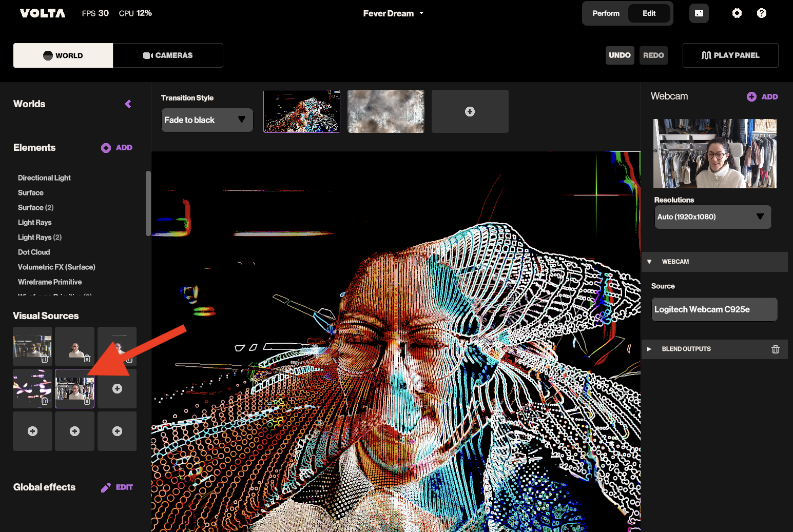Select the WORLD tab
This screenshot has height=532, width=793.
coord(63,55)
